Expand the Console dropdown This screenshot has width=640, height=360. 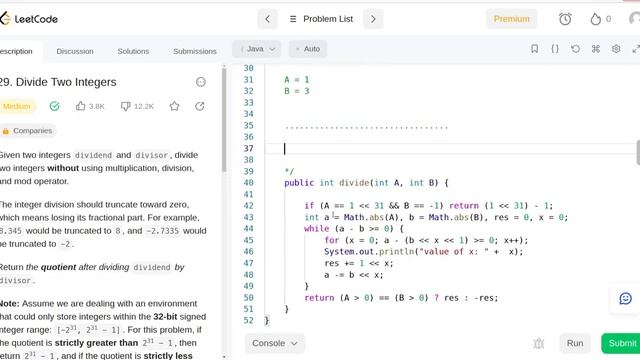point(275,343)
